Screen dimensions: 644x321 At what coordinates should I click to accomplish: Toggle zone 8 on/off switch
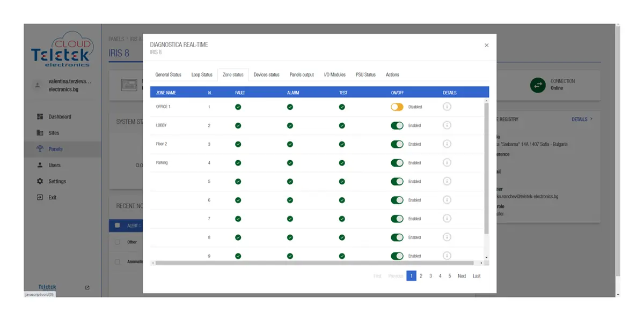397,237
